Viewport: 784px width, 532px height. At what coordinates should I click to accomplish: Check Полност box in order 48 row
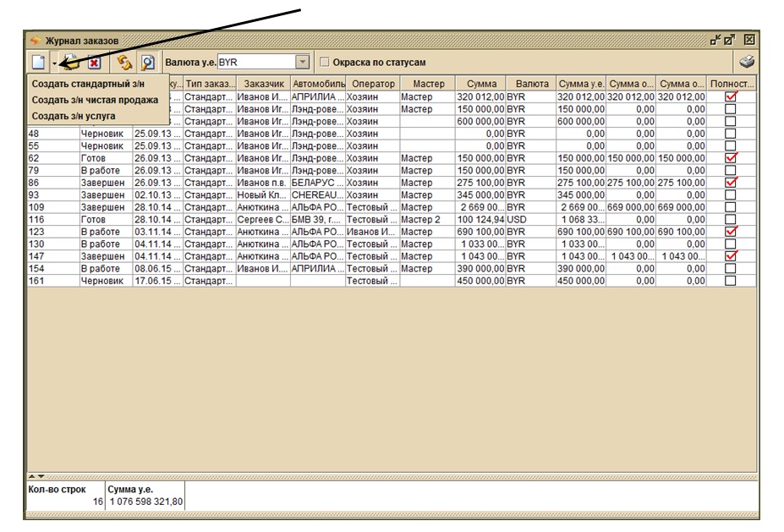coord(731,134)
